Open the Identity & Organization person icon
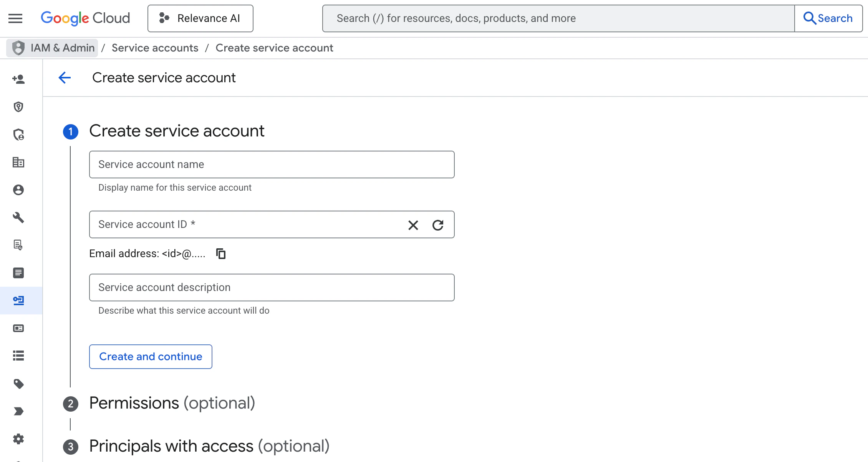The height and width of the screenshot is (462, 868). pyautogui.click(x=18, y=190)
